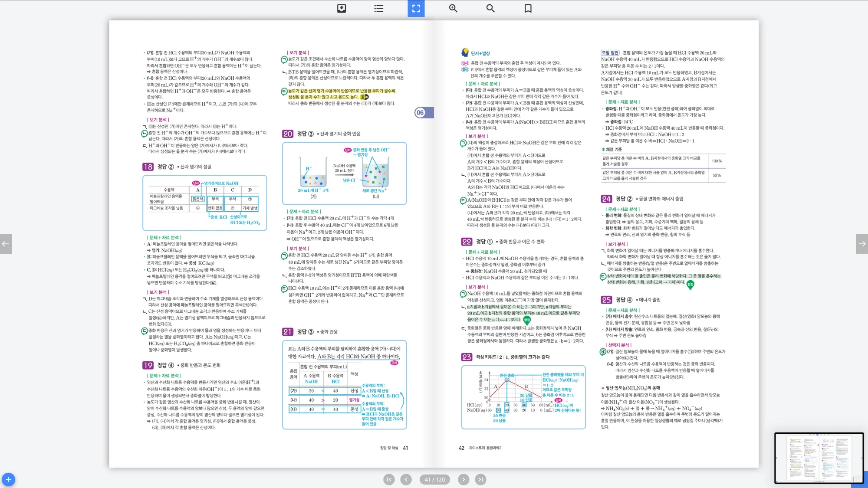
Task: Open the table of contents list icon
Action: coord(379,8)
